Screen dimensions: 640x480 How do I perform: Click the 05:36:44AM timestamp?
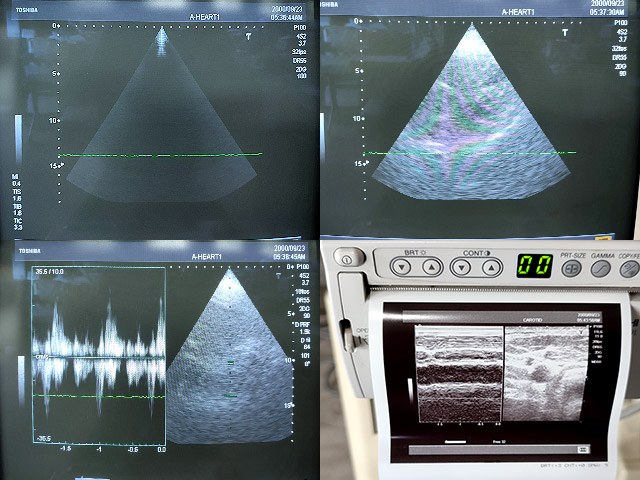point(287,17)
